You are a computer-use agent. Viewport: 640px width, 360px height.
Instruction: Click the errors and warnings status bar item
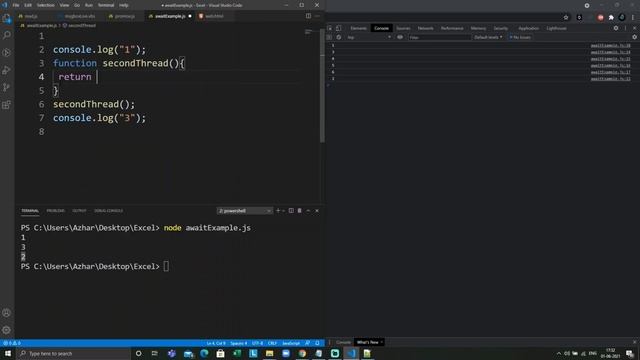coord(11,343)
